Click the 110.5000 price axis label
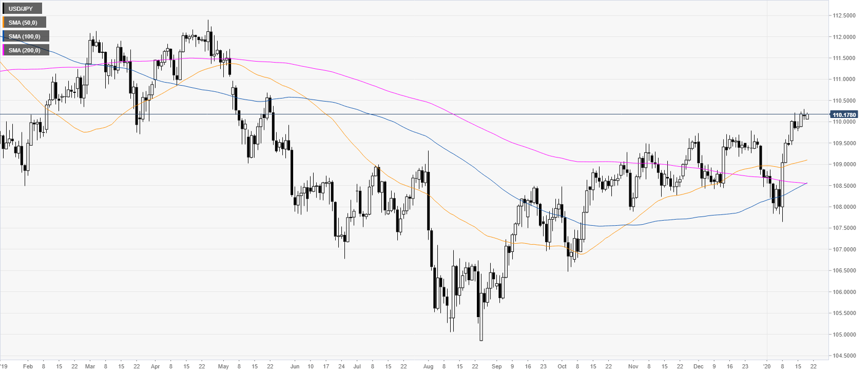This screenshot has height=373, width=868. (x=844, y=101)
